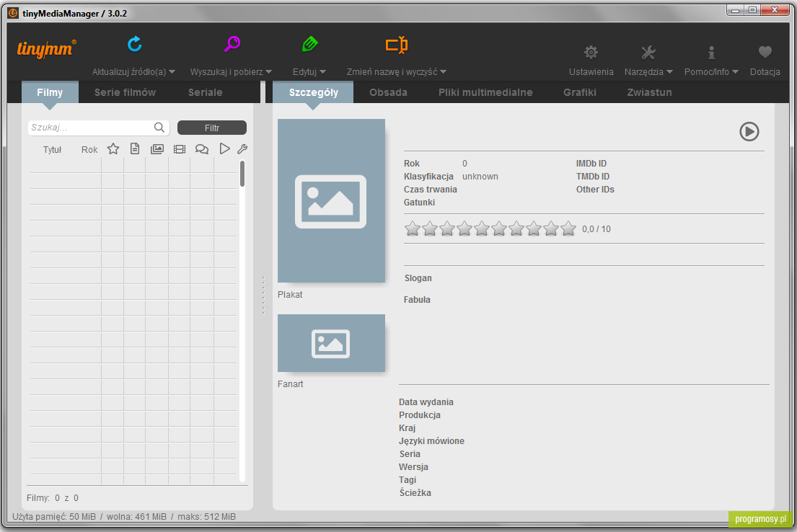Viewport: 797px width, 532px height.
Task: Click the fifth star of the rating
Action: [x=482, y=229]
